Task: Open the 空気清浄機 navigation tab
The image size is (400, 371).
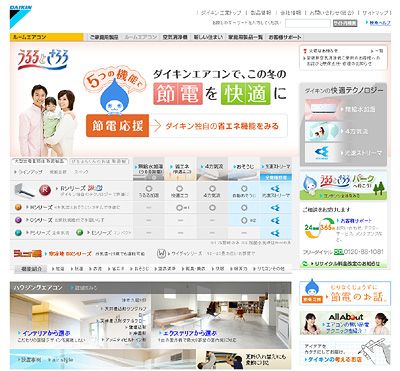Action: pyautogui.click(x=175, y=37)
